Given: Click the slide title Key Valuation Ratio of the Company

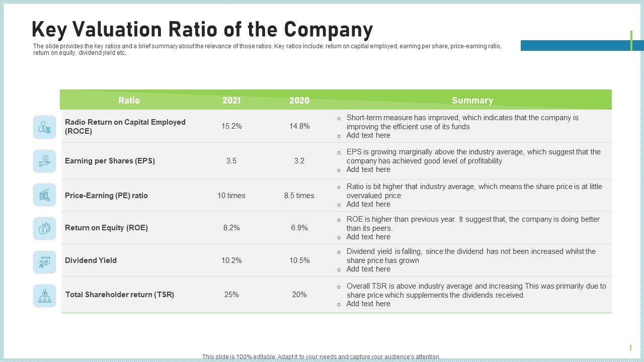Looking at the screenshot, I should (x=202, y=30).
